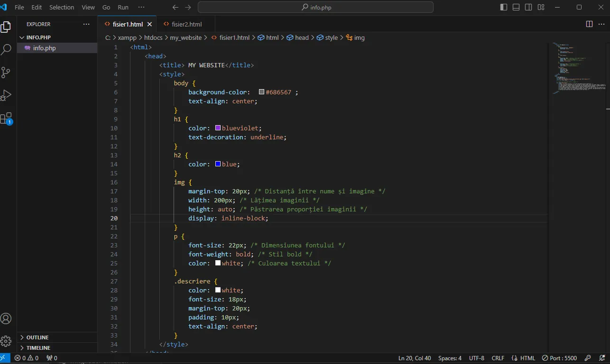
Task: Switch to the fisier2.html tab
Action: pyautogui.click(x=186, y=24)
